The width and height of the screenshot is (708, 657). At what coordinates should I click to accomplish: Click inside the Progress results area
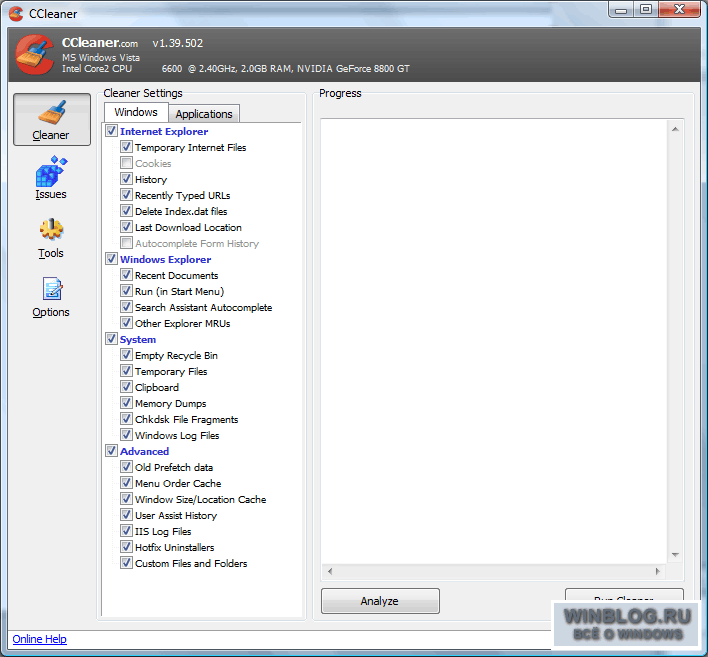pos(494,341)
